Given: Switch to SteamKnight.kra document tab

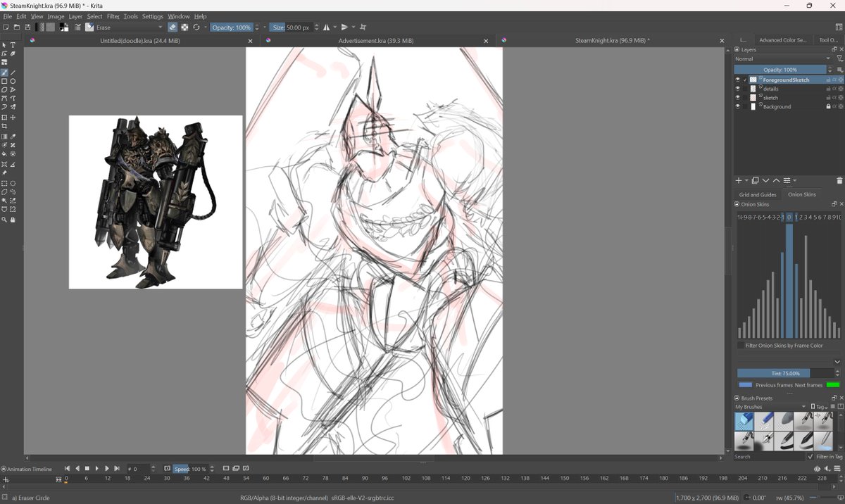Looking at the screenshot, I should tap(612, 41).
